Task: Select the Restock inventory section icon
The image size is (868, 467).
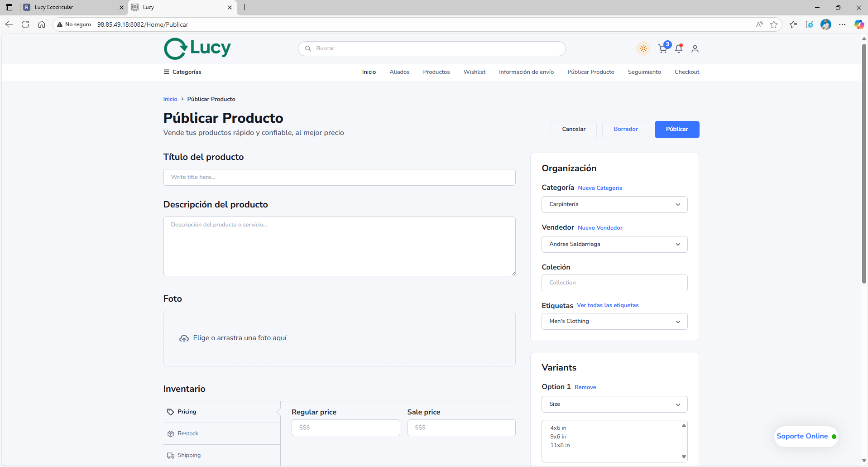Action: coord(171,433)
